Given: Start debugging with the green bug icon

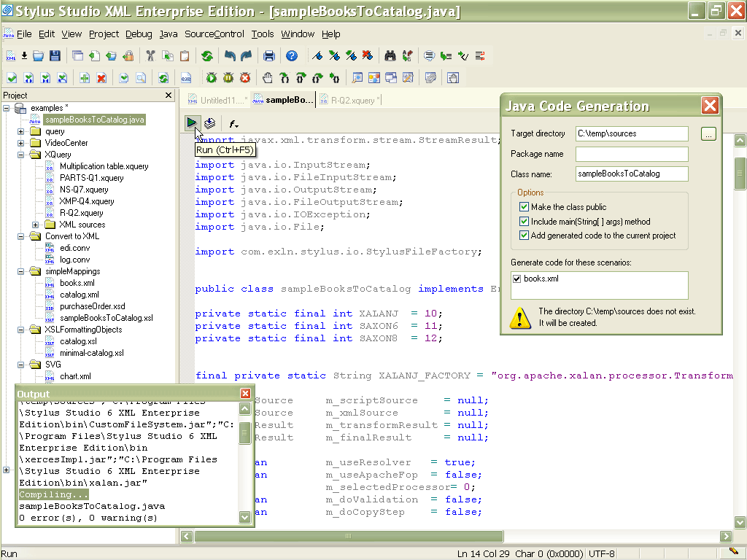Looking at the screenshot, I should 211,77.
